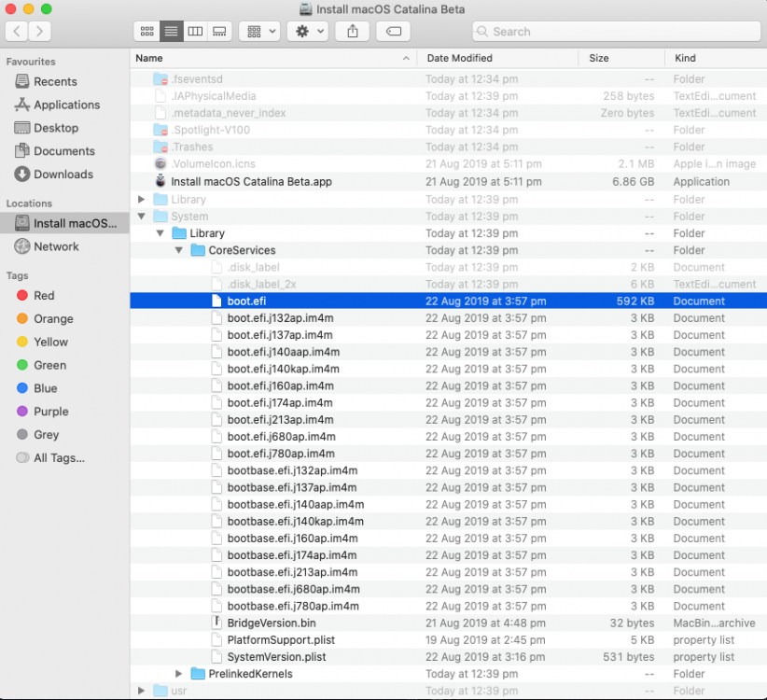This screenshot has width=767, height=700.
Task: Switch to column view
Action: (195, 32)
